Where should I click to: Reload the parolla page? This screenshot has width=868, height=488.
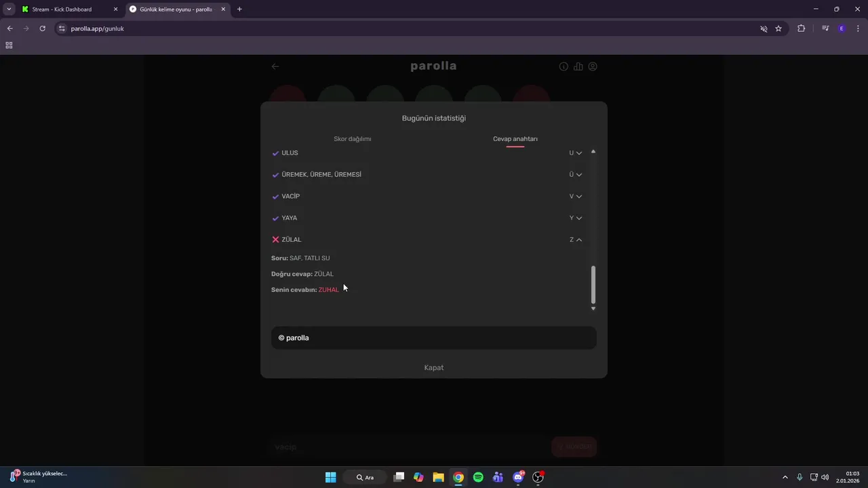point(42,28)
